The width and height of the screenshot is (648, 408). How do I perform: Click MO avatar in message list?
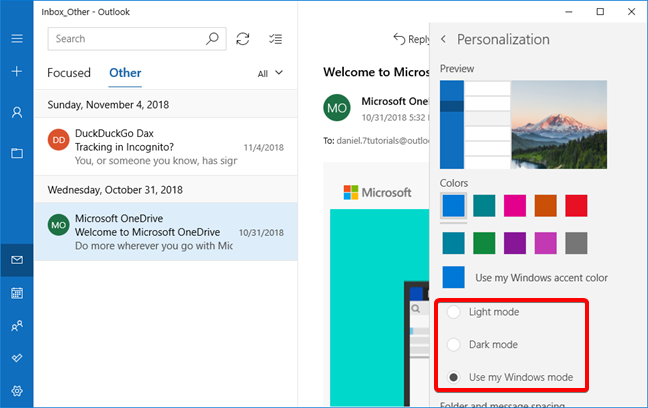[59, 225]
